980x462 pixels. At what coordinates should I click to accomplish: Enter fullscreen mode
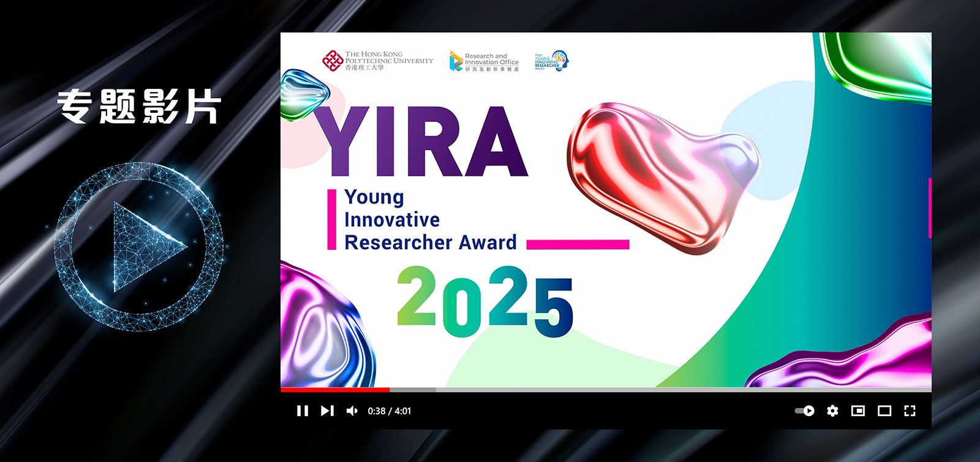click(x=910, y=411)
